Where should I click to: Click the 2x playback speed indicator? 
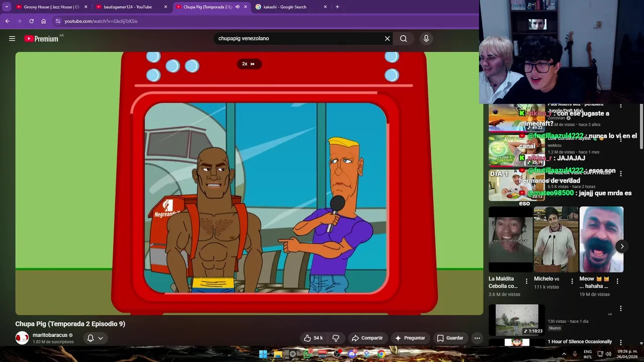249,64
